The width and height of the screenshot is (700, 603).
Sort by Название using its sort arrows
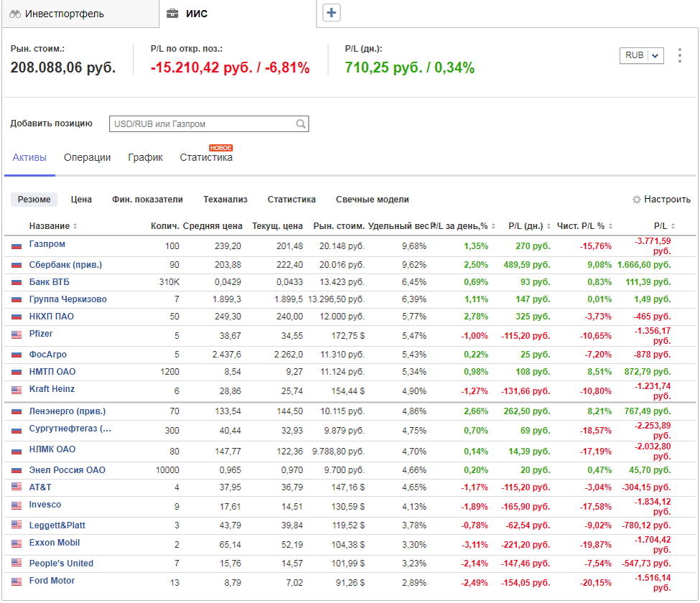coord(75,226)
